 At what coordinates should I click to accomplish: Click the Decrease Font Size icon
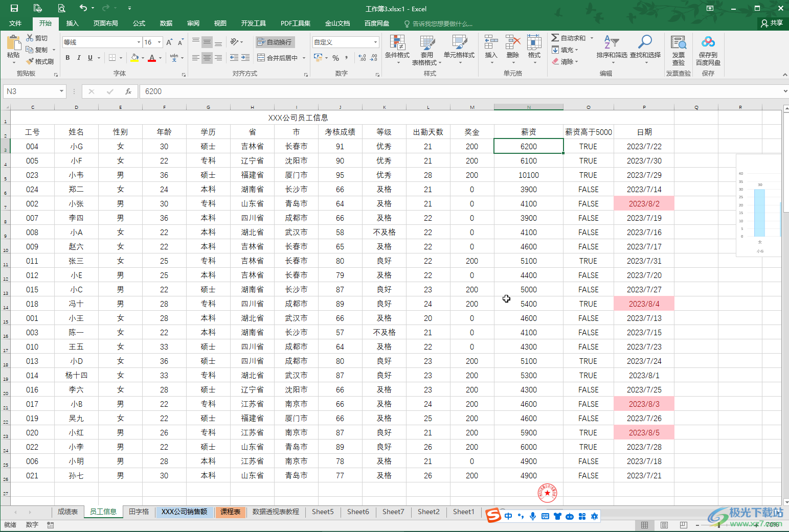click(181, 42)
